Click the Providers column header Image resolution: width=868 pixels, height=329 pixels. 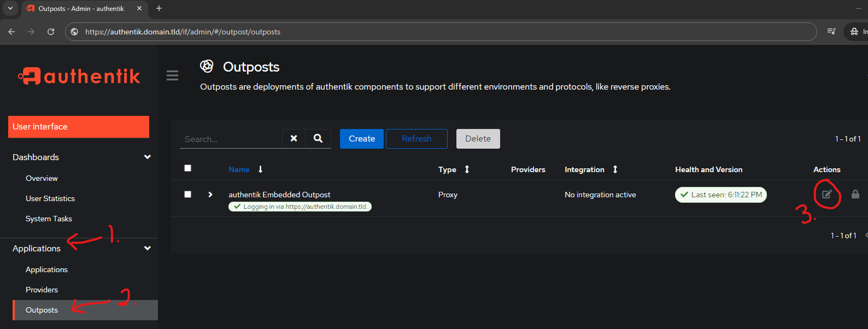click(x=528, y=169)
